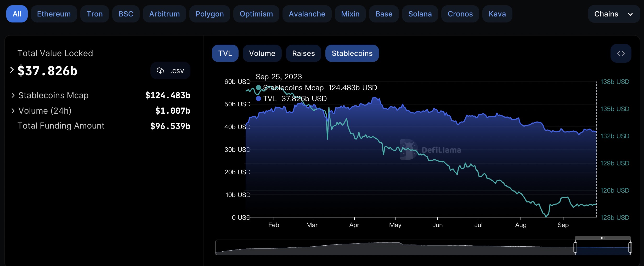The width and height of the screenshot is (644, 266).
Task: Download data with the .csv cloud button
Action: pos(170,71)
